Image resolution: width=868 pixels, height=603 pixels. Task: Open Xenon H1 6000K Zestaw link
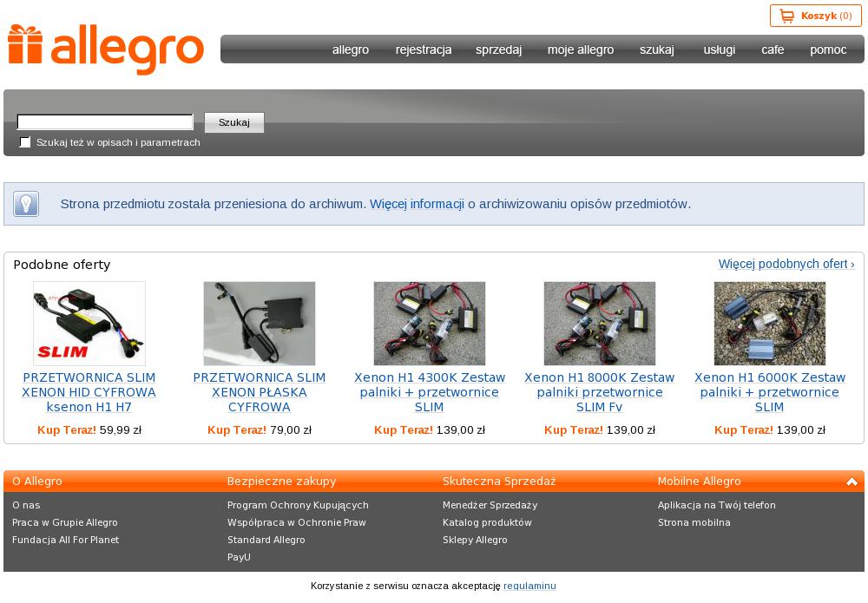[769, 392]
